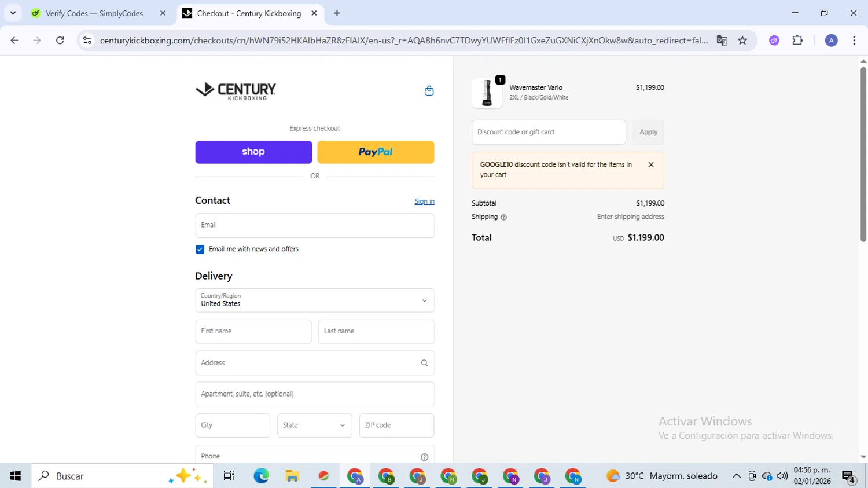Close the Checkout Century Kickboxing tab

point(314,13)
